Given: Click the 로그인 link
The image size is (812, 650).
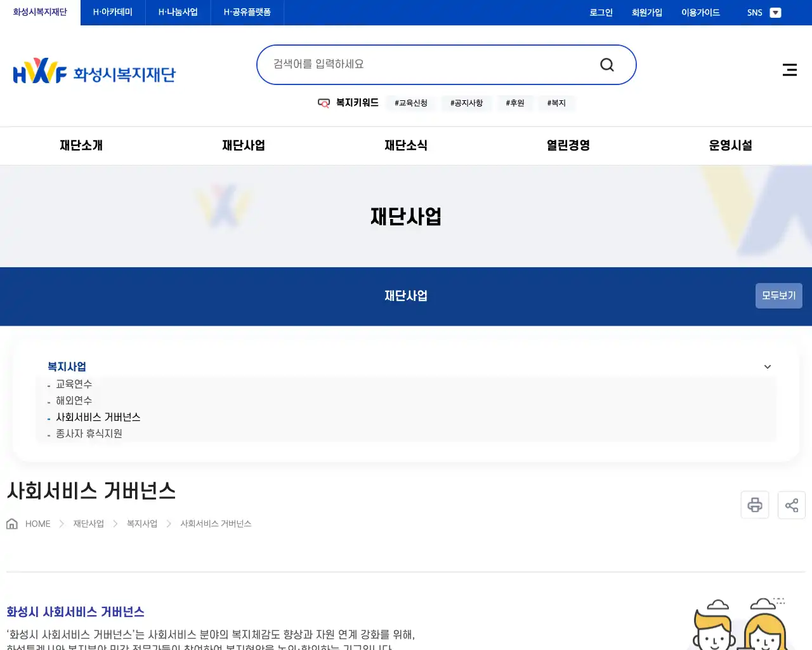Looking at the screenshot, I should pos(600,12).
